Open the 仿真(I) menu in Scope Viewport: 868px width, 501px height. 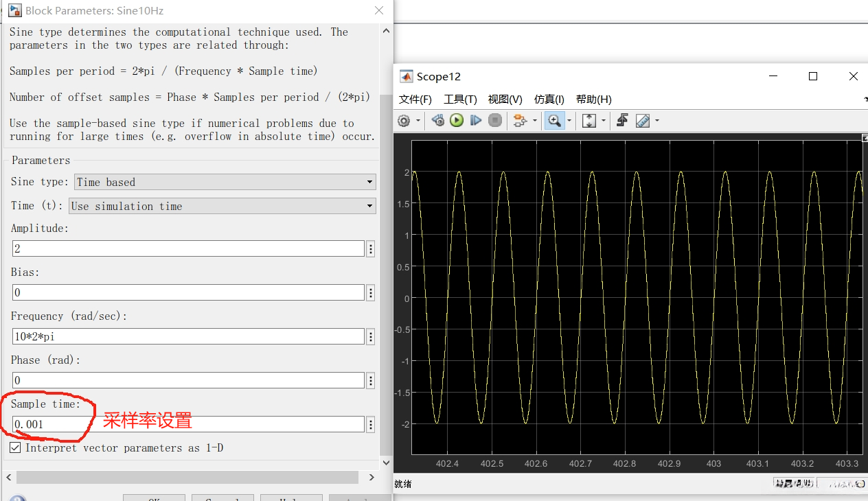[549, 100]
